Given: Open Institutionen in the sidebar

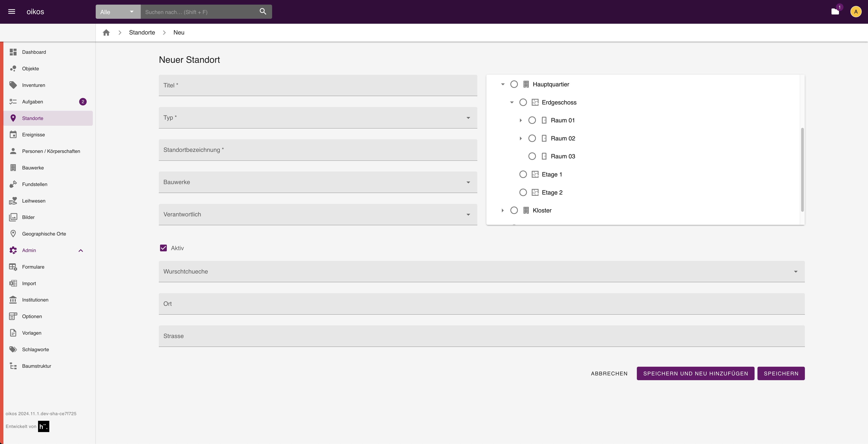Looking at the screenshot, I should pyautogui.click(x=48, y=300).
